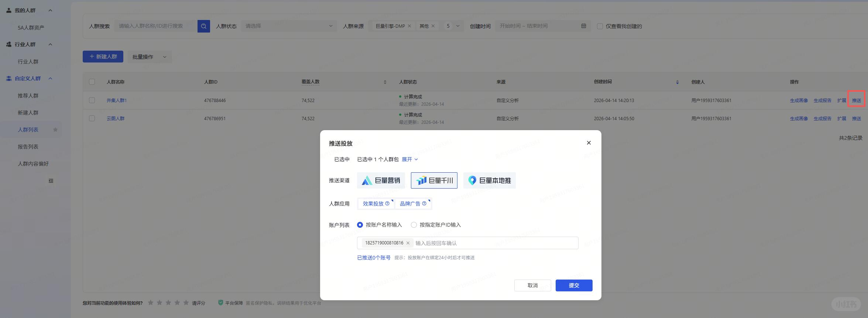
Task: Select 按指定账户ID输入 radio option
Action: click(x=414, y=225)
